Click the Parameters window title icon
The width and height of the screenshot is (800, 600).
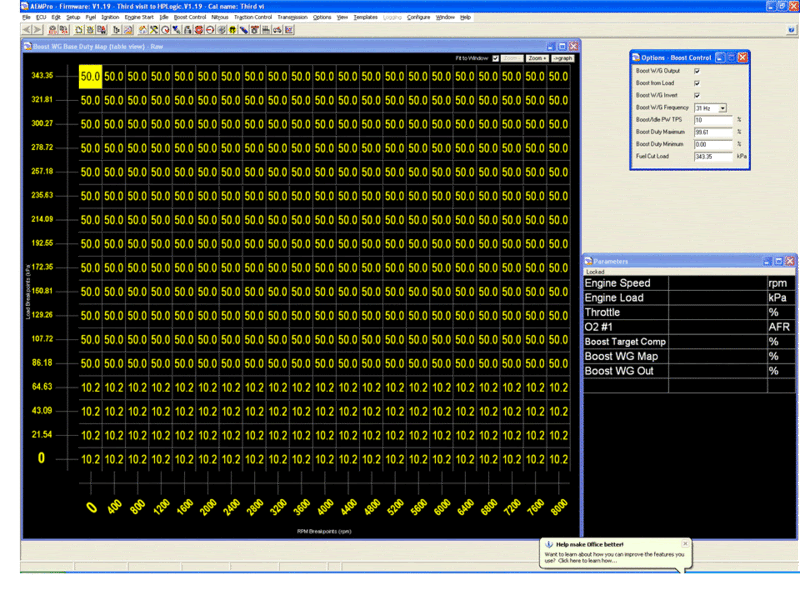[x=588, y=261]
